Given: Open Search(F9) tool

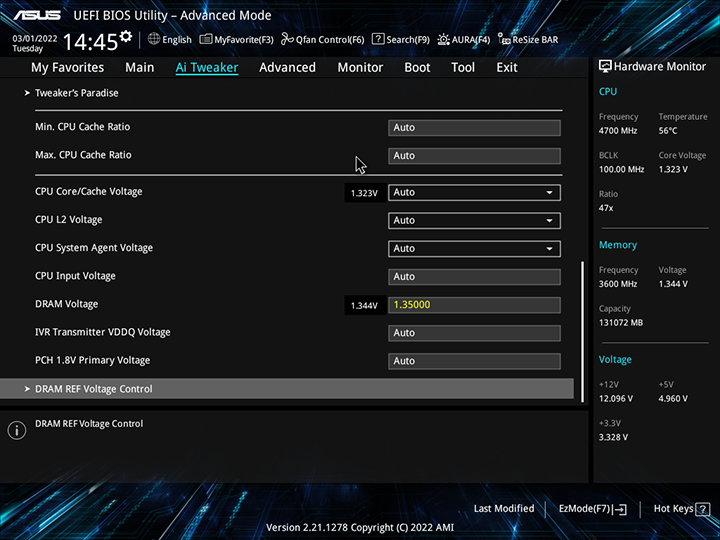Looking at the screenshot, I should click(x=401, y=40).
